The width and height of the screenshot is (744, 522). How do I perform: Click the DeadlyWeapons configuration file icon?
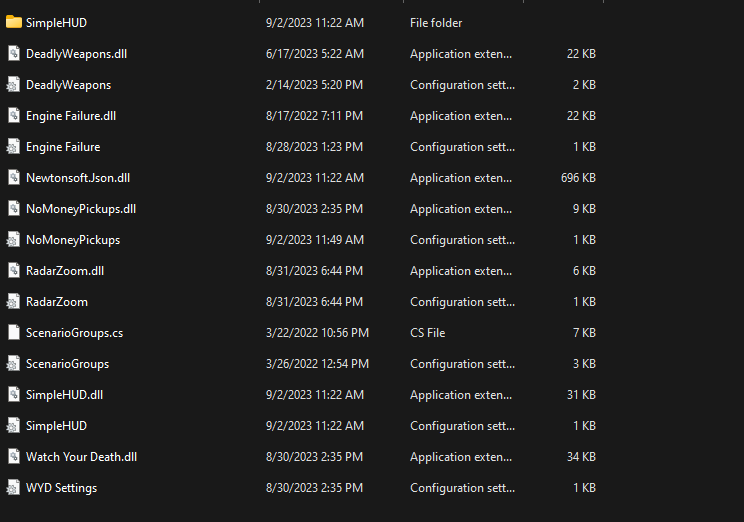coord(13,84)
